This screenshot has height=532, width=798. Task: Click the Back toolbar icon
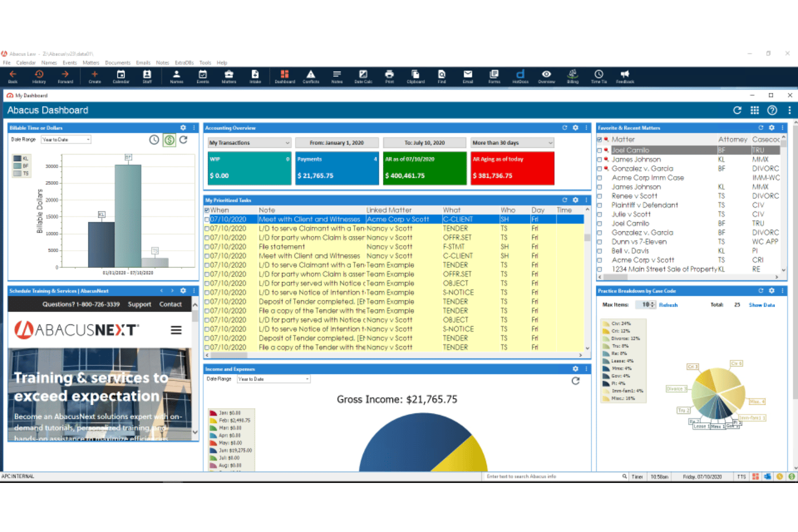pos(13,77)
